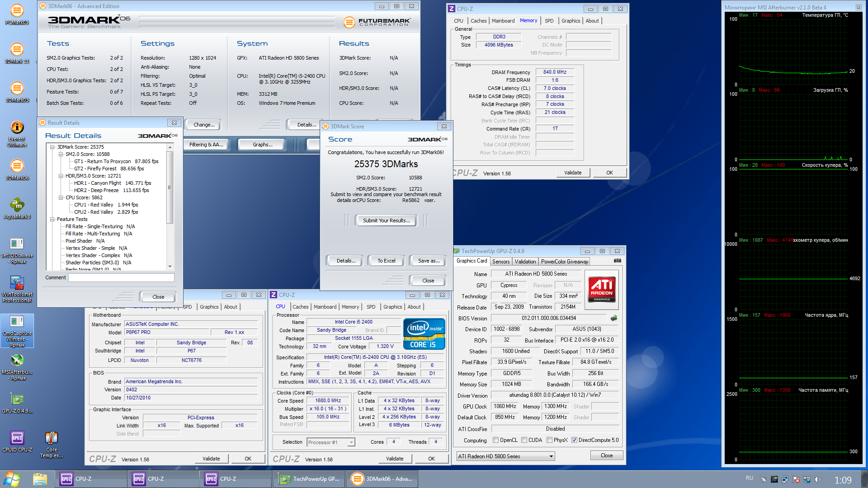868x488 pixels.
Task: Launch the CPUID CPU-Z desktop icon
Action: click(x=17, y=441)
